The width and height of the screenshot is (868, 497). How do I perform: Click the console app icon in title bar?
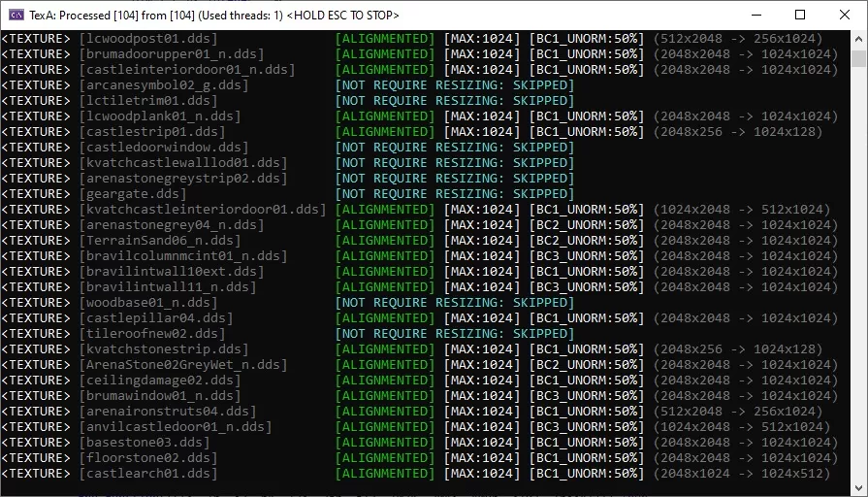pos(16,15)
